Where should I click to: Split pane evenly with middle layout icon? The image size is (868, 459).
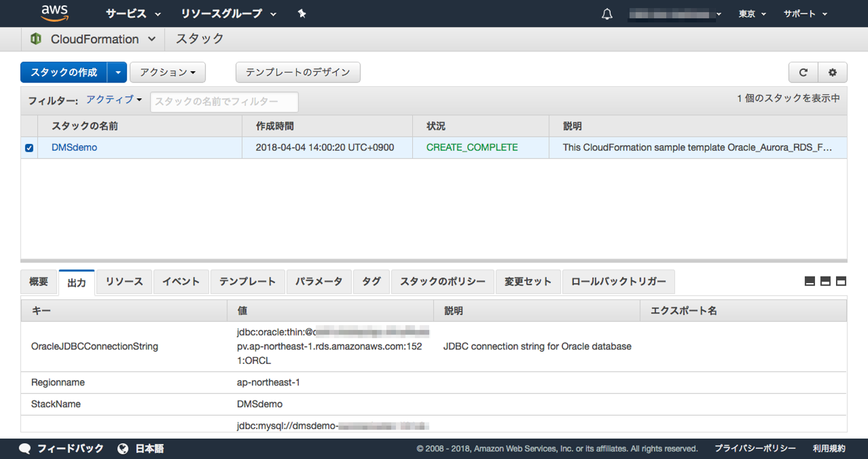point(825,281)
